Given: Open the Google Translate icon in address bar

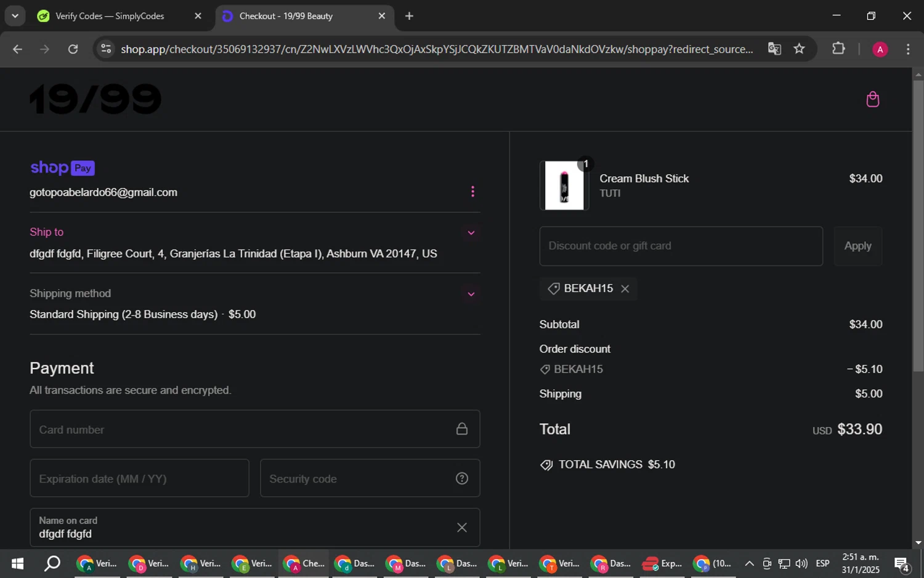Looking at the screenshot, I should pos(774,49).
